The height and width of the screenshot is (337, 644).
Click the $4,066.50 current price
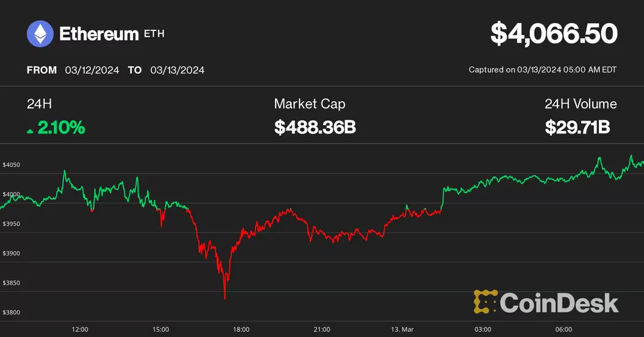coord(554,34)
